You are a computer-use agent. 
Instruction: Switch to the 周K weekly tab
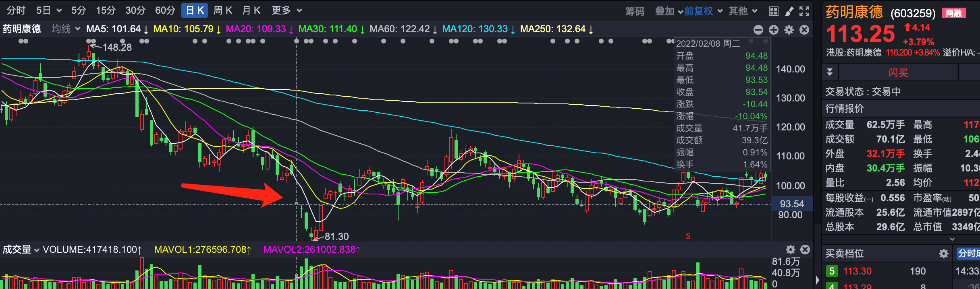pos(222,10)
